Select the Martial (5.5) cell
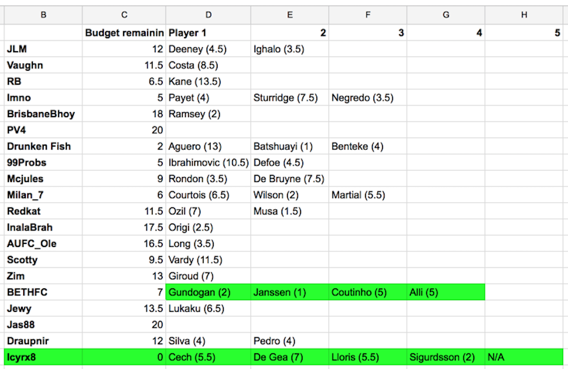This screenshot has width=568, height=369. (368, 195)
